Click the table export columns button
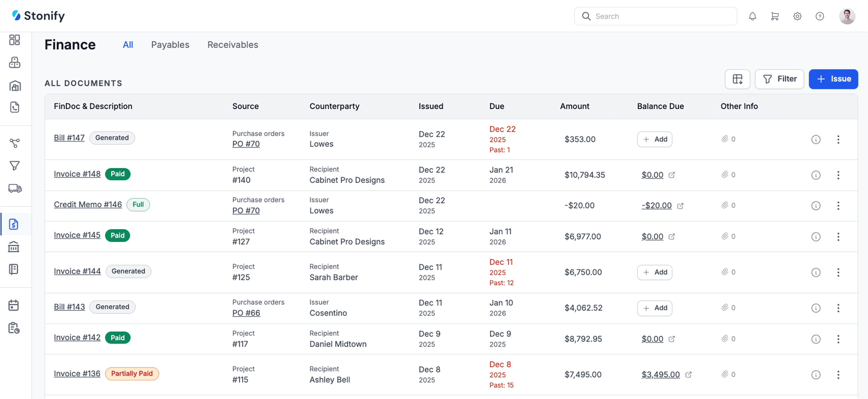 [x=737, y=79]
